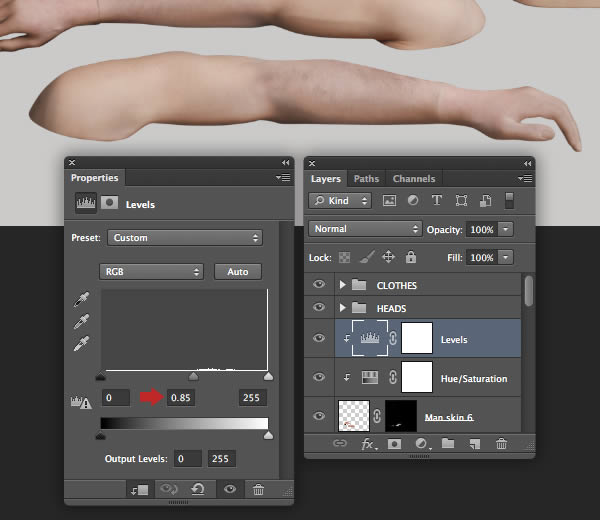Open the layer style fx menu
Image resolution: width=600 pixels, height=520 pixels.
pyautogui.click(x=368, y=444)
